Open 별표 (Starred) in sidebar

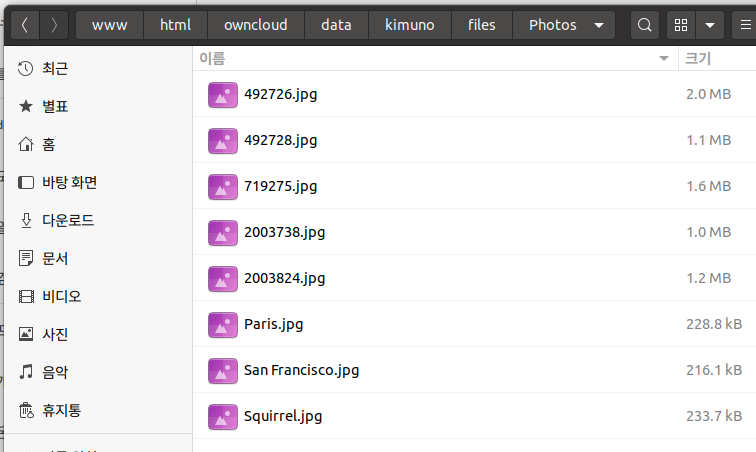[98, 106]
